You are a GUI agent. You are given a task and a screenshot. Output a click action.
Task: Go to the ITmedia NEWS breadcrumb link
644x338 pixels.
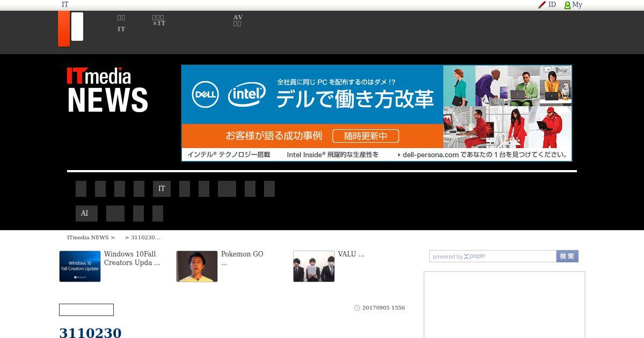88,238
